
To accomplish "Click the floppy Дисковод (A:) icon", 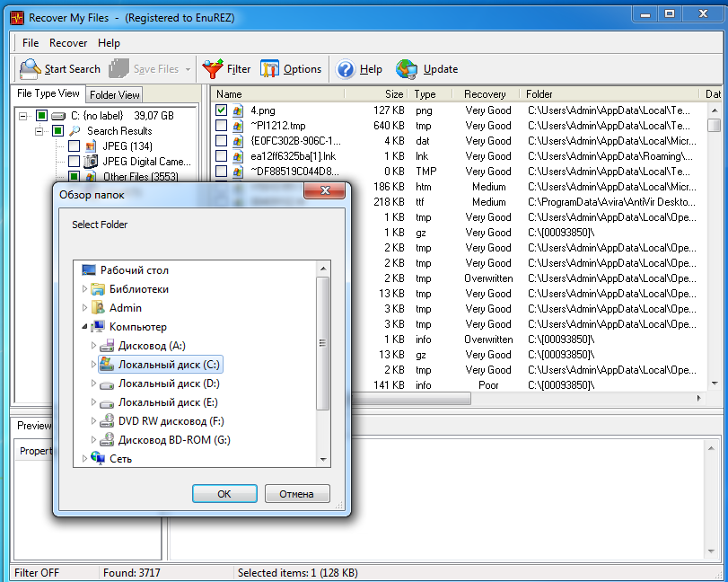I will (x=107, y=346).
